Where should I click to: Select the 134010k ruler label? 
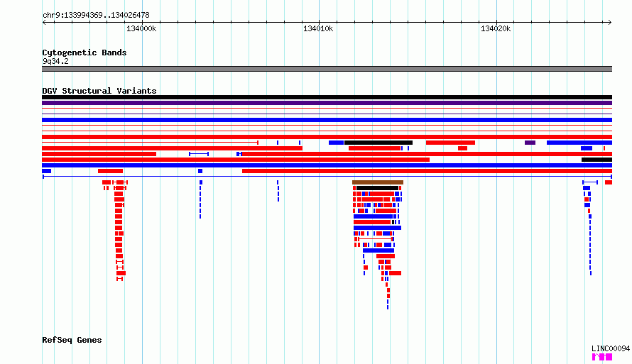point(318,29)
